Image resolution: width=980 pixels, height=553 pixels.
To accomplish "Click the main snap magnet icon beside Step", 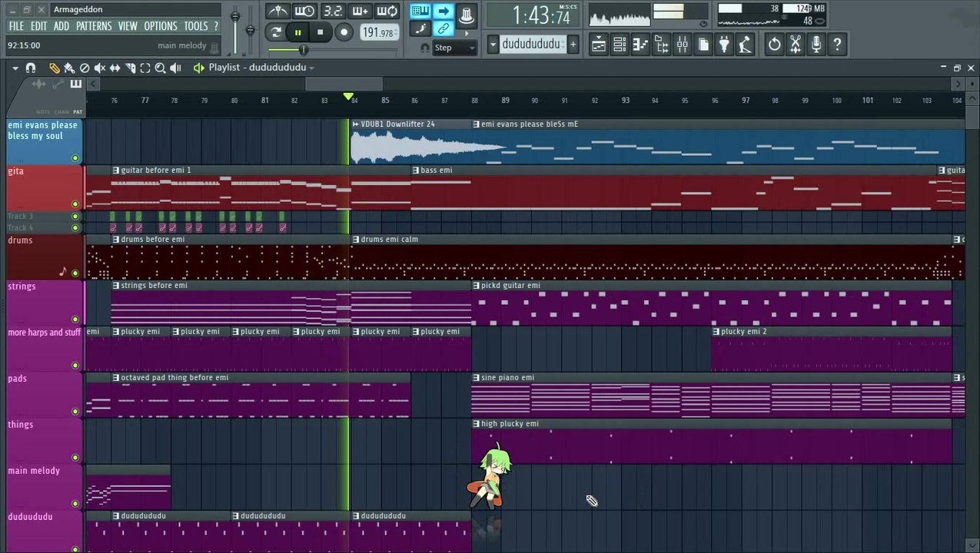I will pos(425,48).
